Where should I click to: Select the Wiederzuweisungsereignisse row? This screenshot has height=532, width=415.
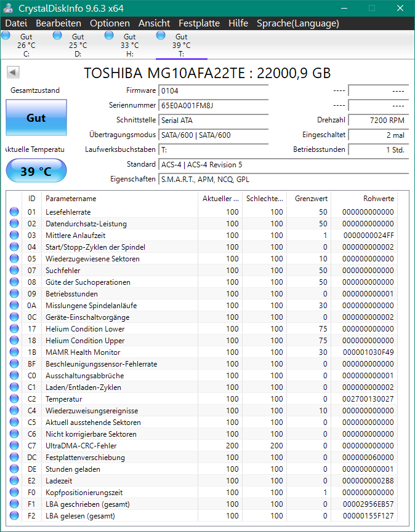[x=202, y=411]
